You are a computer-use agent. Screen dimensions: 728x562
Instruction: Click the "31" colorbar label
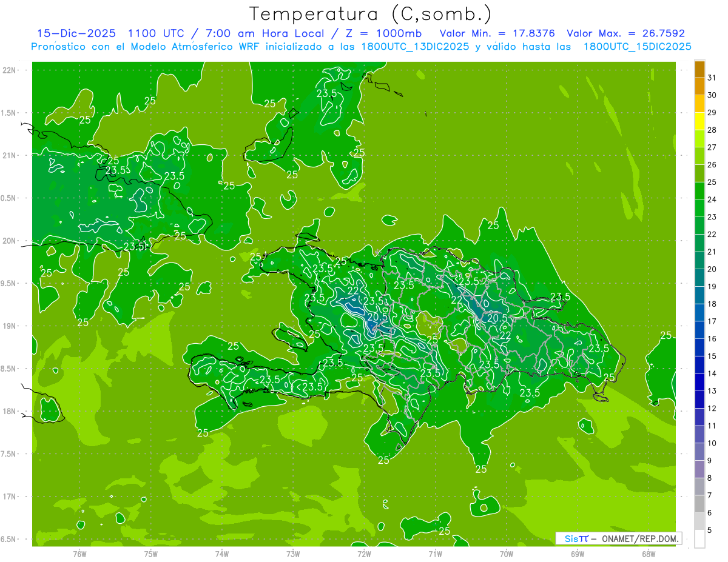click(712, 78)
